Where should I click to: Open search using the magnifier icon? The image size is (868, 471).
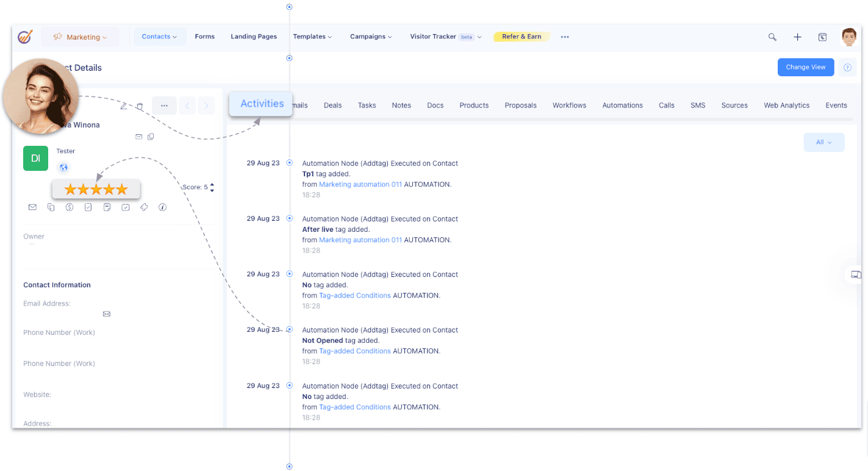click(772, 37)
